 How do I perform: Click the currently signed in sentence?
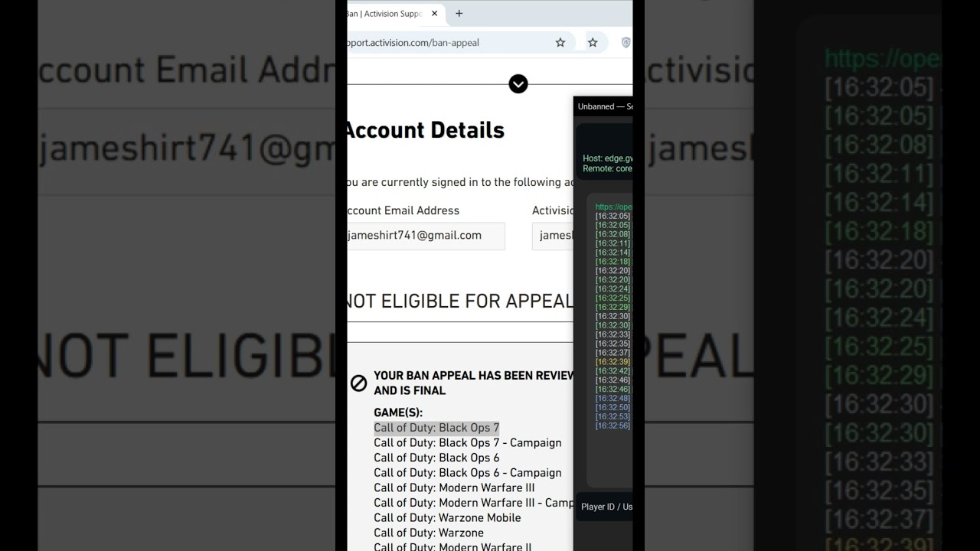click(x=460, y=182)
